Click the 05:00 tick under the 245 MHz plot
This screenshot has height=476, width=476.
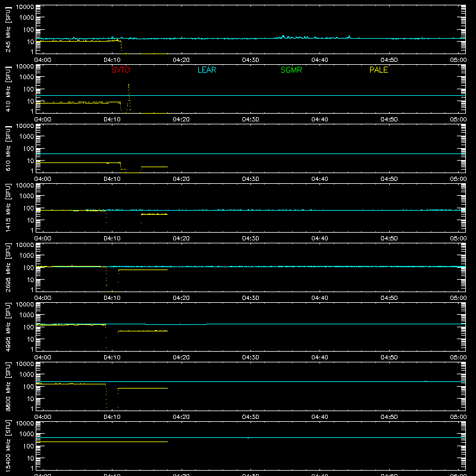pyautogui.click(x=458, y=60)
